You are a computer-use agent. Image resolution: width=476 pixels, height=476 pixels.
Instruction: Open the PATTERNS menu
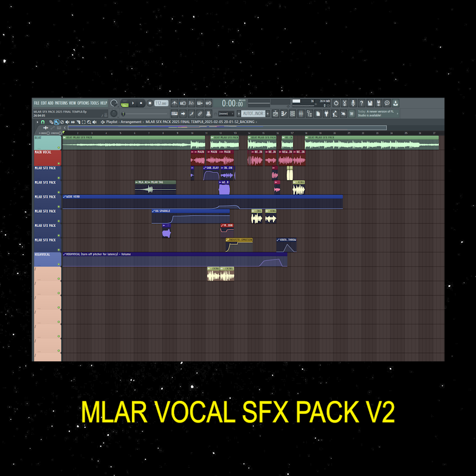point(61,103)
